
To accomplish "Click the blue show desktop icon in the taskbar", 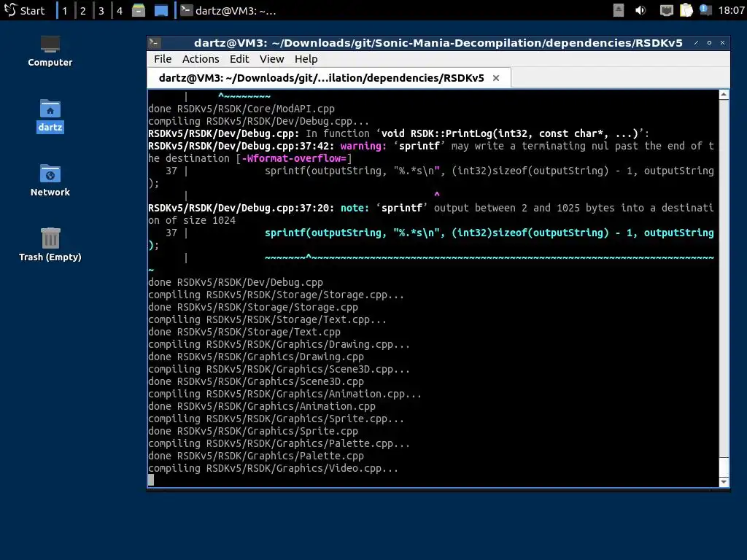I will tap(161, 10).
